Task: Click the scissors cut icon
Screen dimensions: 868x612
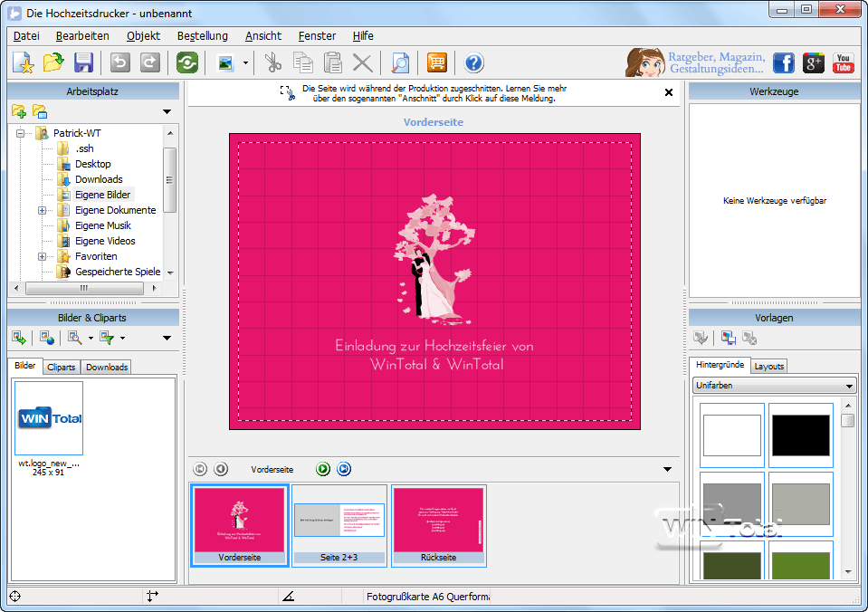Action: point(272,62)
